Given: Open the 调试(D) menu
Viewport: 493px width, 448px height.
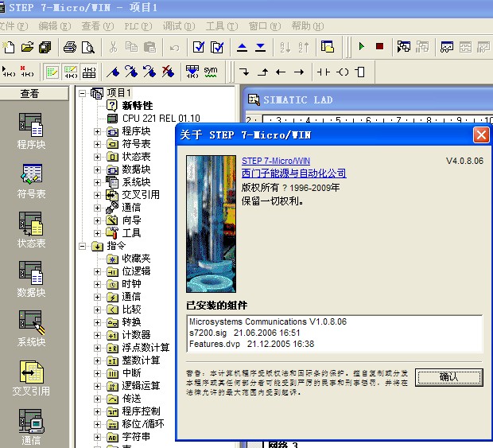Looking at the screenshot, I should click(178, 26).
